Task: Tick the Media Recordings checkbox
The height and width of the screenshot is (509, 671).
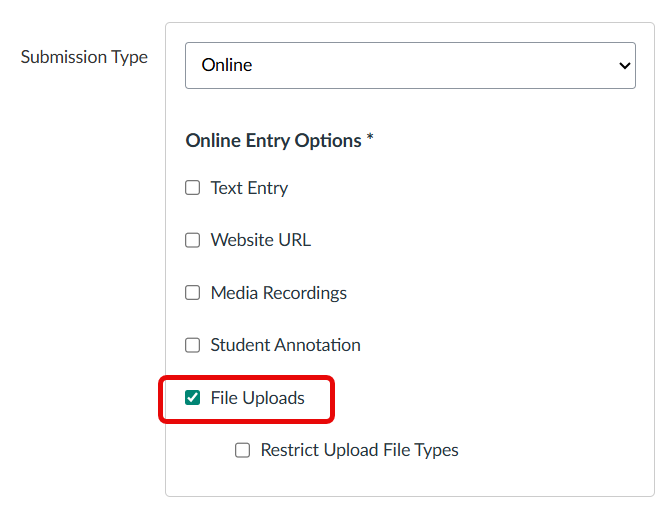Action: tap(193, 293)
